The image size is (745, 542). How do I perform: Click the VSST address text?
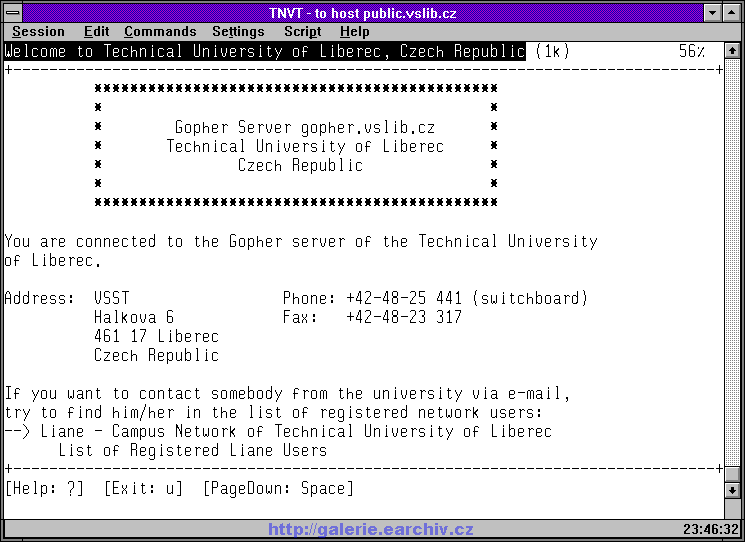click(x=112, y=298)
